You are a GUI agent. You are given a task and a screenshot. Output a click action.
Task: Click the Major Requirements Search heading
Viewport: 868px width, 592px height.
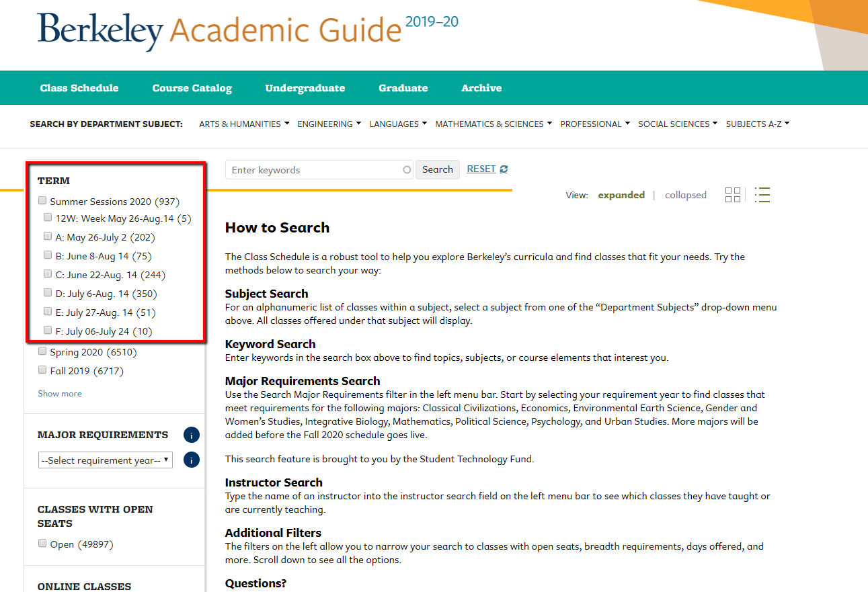303,381
